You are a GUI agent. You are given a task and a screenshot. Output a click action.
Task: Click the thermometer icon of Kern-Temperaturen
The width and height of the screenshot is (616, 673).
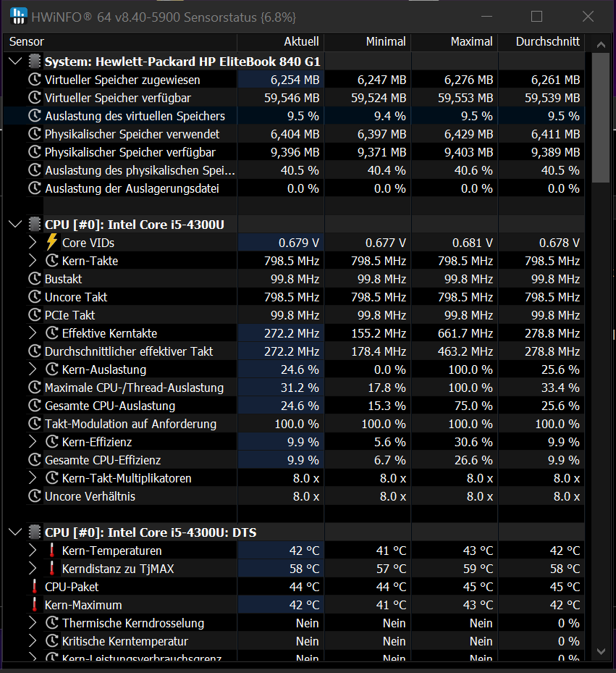[52, 551]
